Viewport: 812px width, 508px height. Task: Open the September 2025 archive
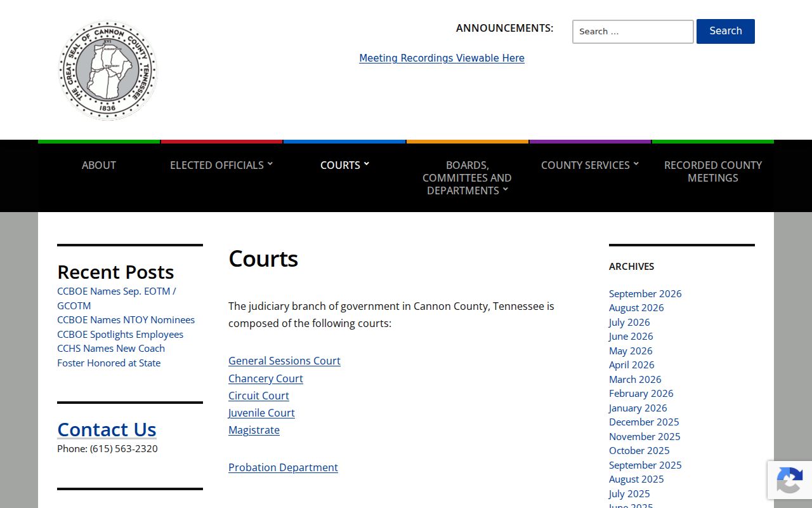pyautogui.click(x=645, y=465)
